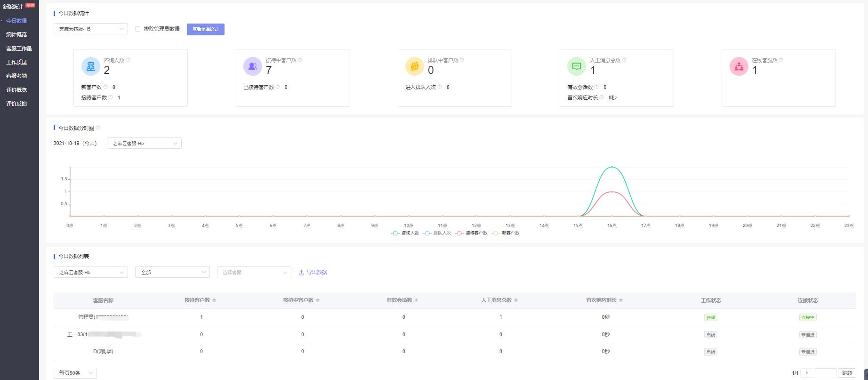868x380 pixels.
Task: Click the 导出数据 link
Action: point(313,272)
